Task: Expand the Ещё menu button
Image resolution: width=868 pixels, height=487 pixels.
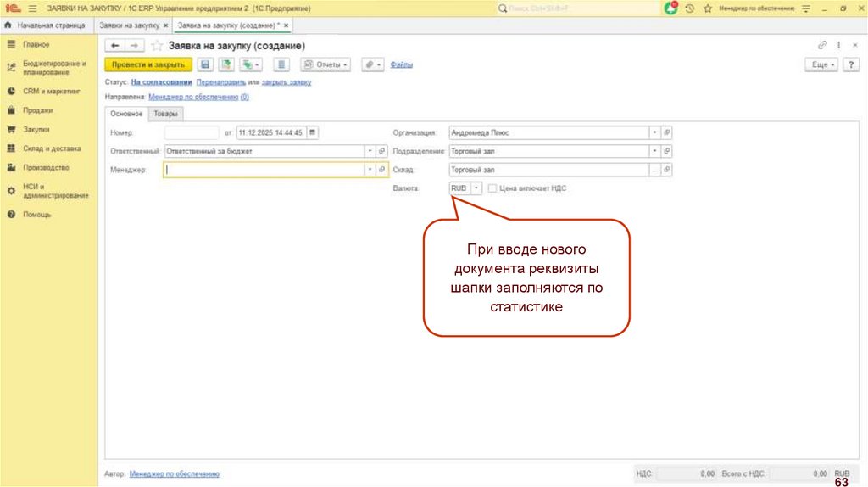Action: [821, 64]
